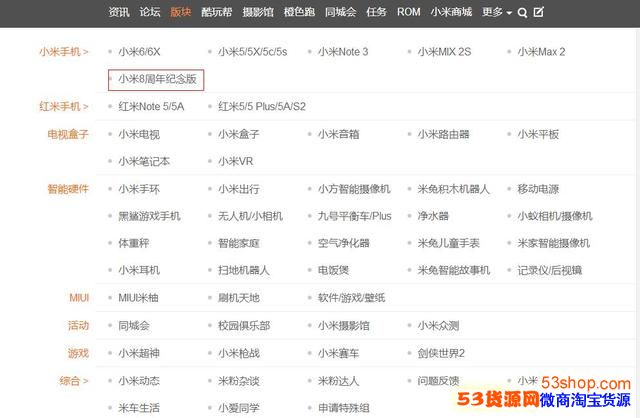Open the 小米手环 board

(139, 189)
